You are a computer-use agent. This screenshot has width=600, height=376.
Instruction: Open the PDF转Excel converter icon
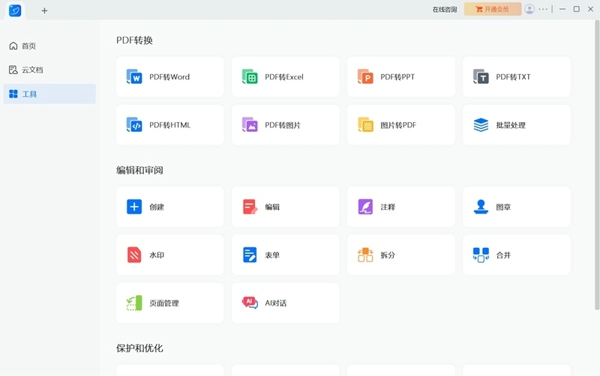tap(250, 77)
